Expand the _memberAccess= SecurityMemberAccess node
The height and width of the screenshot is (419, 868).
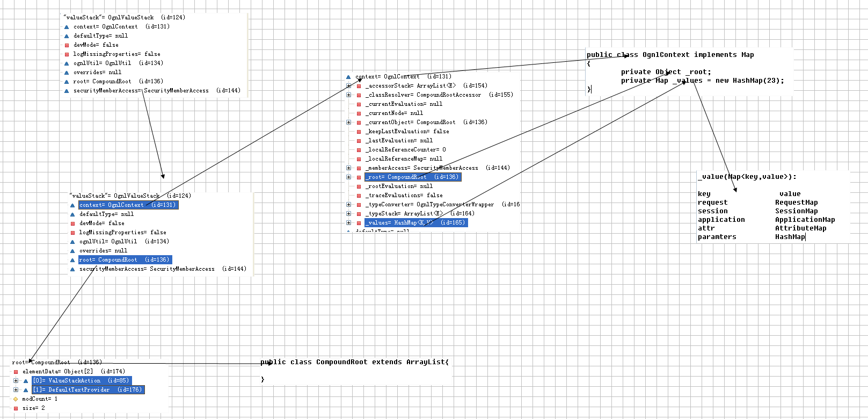coord(349,168)
